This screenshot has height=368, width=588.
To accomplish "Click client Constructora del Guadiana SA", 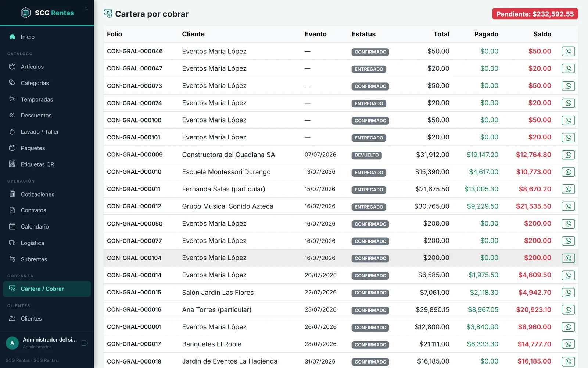I will pyautogui.click(x=229, y=155).
